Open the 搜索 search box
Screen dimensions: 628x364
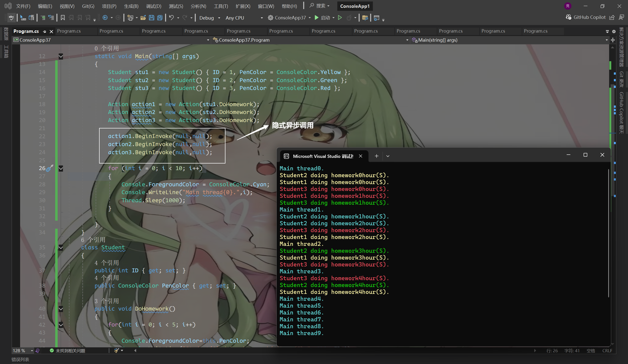319,6
